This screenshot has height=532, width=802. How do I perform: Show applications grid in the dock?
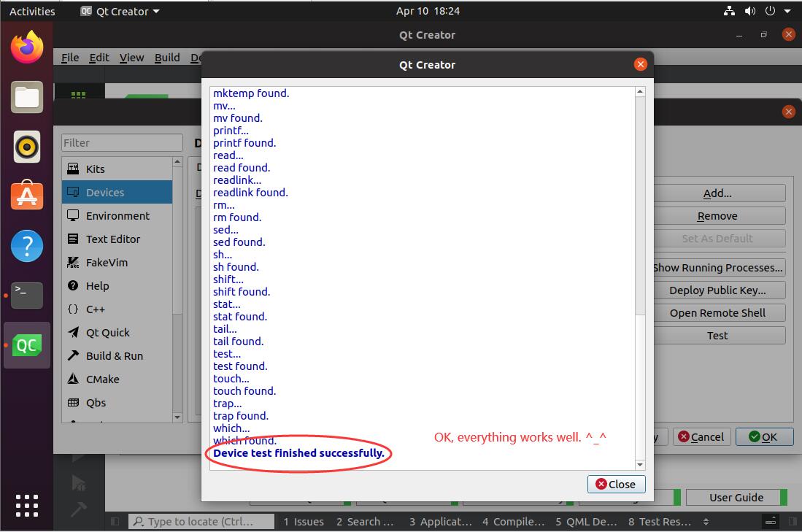click(26, 506)
